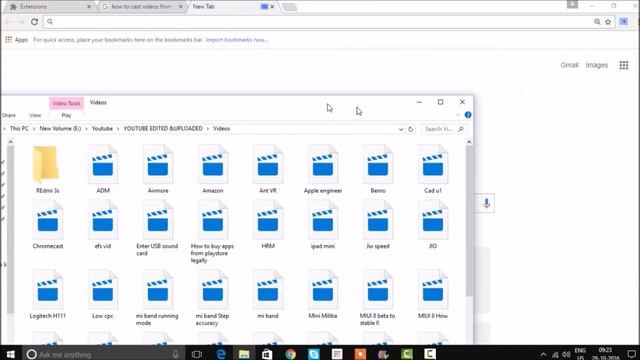Select the Mini Militia video file
The image size is (640, 360).
[x=323, y=295]
